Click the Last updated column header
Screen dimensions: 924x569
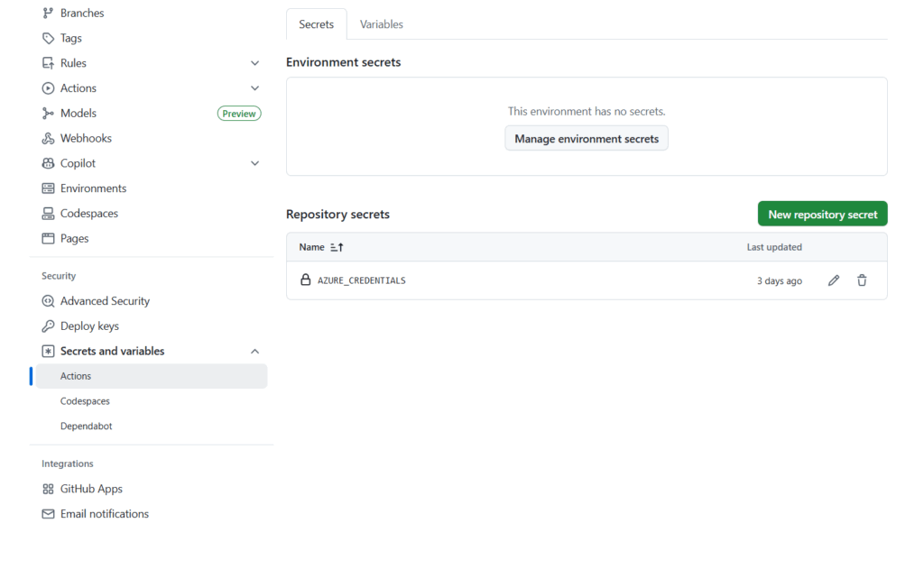coord(774,247)
